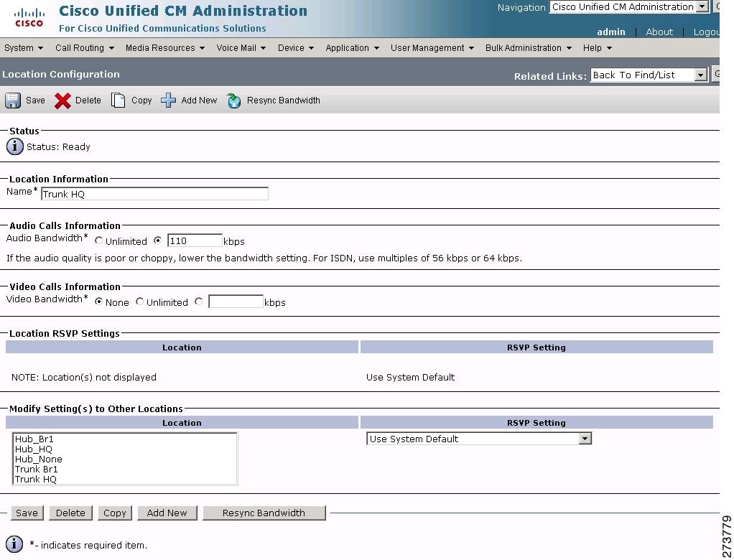Click the Resync Bandwidth globe icon
The width and height of the screenshot is (734, 560).
233,100
